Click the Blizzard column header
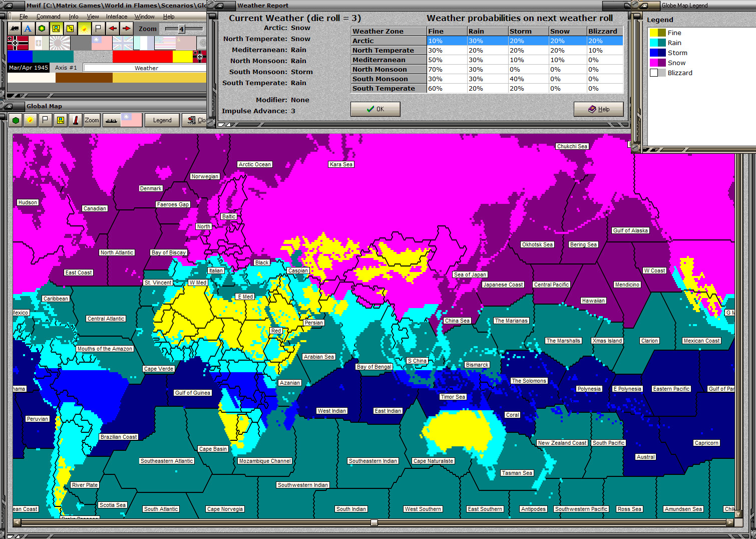Screen dimensions: 756x539 [x=605, y=31]
